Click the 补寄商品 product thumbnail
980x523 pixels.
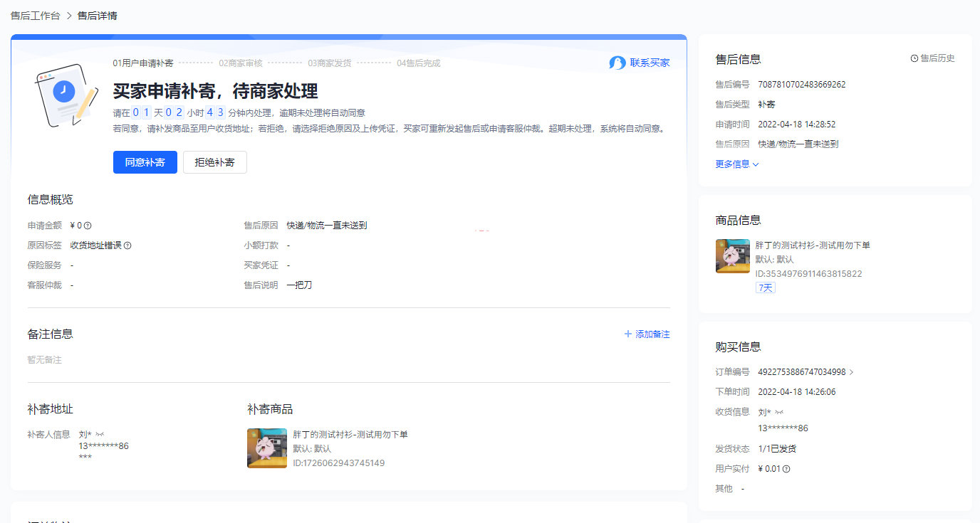coord(266,448)
